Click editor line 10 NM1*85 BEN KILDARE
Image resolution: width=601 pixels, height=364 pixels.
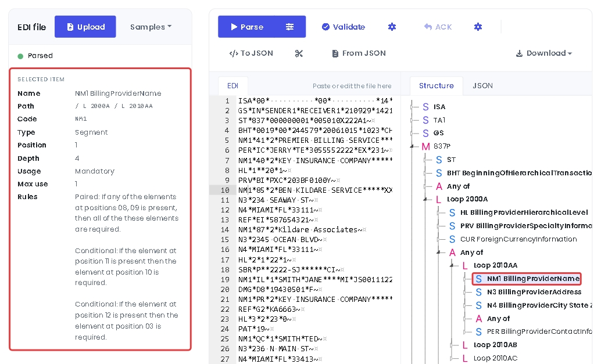tap(315, 190)
